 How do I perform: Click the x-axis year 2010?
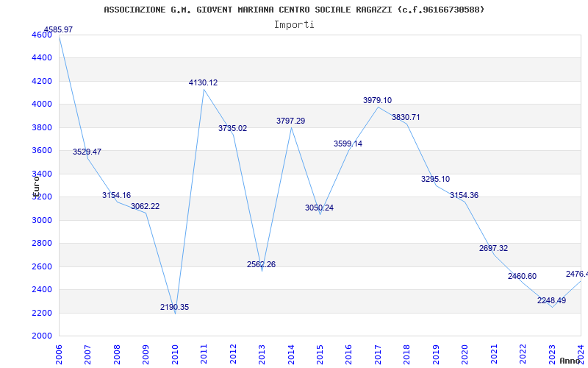tap(175, 354)
